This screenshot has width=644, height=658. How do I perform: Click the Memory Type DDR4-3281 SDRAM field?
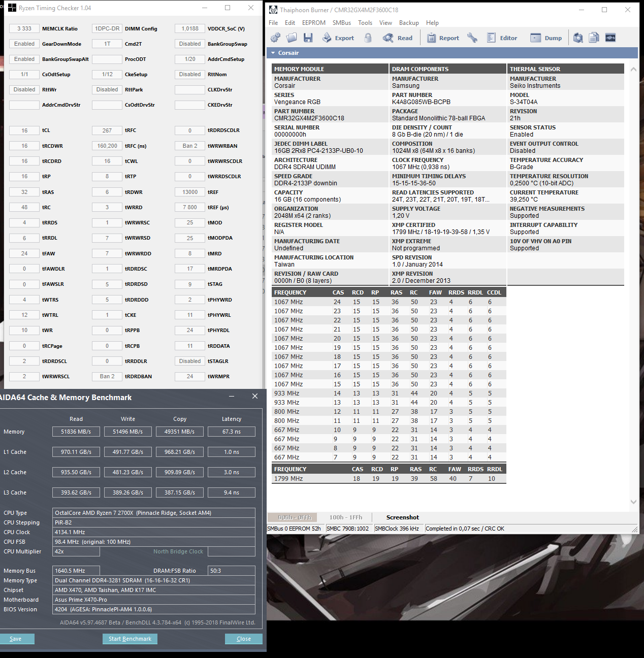[154, 580]
